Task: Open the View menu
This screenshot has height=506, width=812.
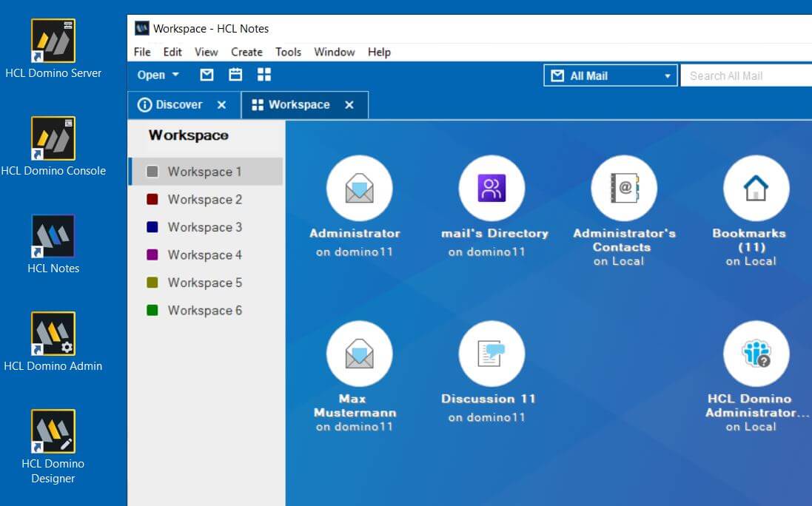Action: (x=206, y=53)
